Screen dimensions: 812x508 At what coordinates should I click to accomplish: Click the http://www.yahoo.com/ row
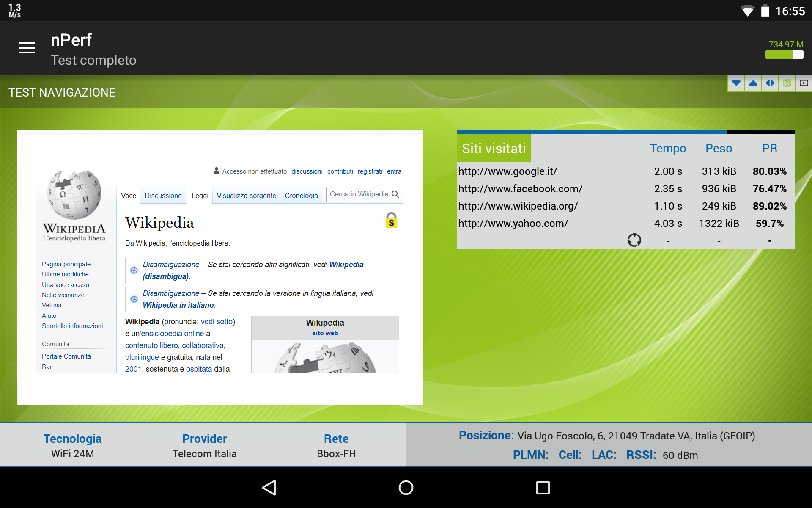point(626,224)
